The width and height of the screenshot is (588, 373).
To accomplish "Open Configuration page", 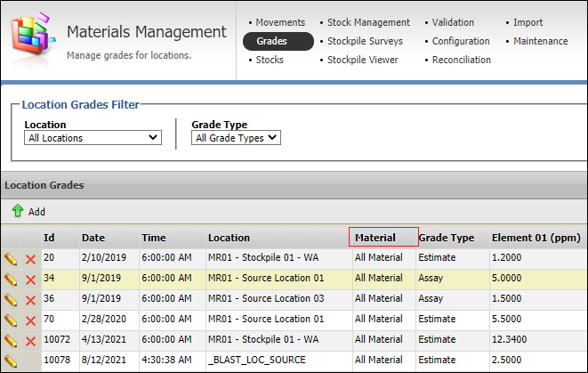I will [461, 41].
